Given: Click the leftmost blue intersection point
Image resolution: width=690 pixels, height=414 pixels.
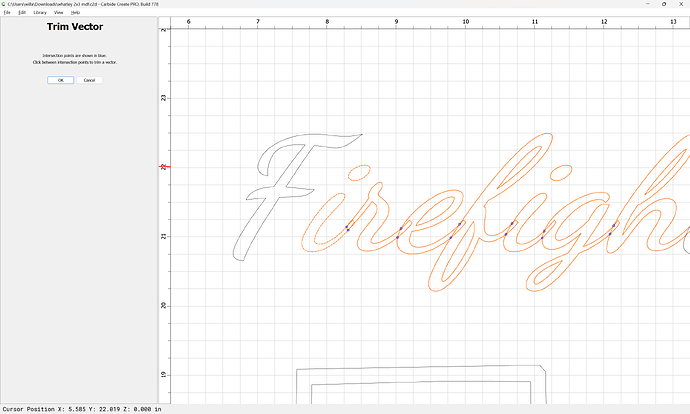Looking at the screenshot, I should 347,229.
